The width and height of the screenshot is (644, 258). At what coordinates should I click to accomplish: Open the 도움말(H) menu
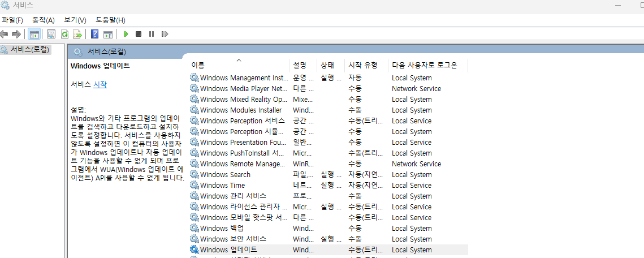click(x=110, y=20)
